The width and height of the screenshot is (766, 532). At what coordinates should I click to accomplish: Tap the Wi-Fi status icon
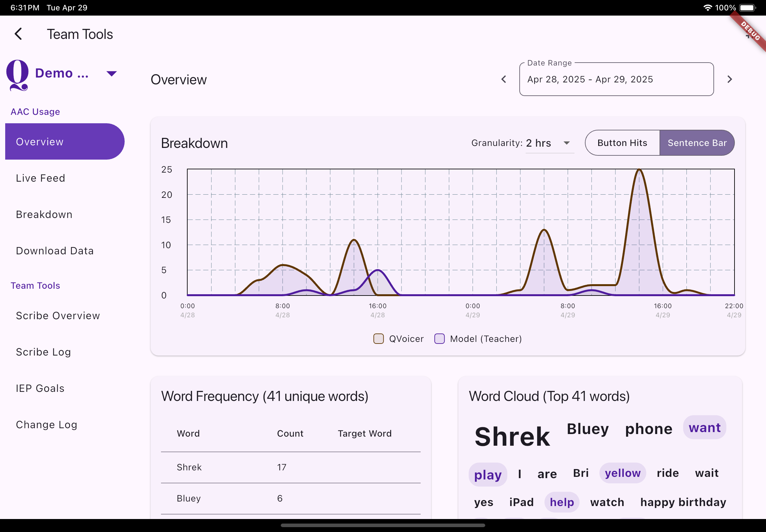point(707,8)
